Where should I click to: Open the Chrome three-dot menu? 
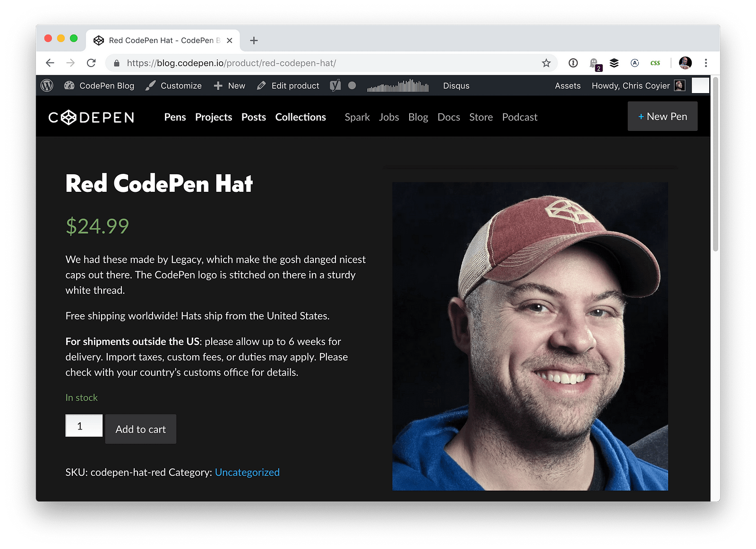pyautogui.click(x=706, y=63)
